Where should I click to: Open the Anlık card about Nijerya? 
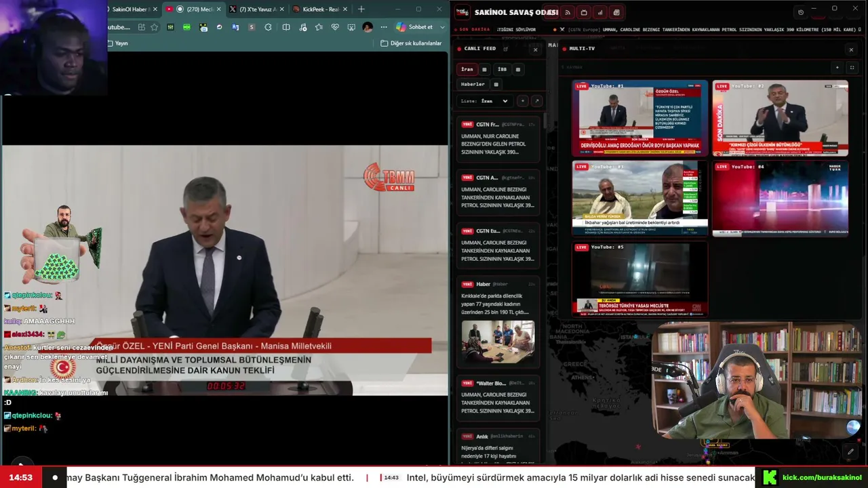coord(498,447)
